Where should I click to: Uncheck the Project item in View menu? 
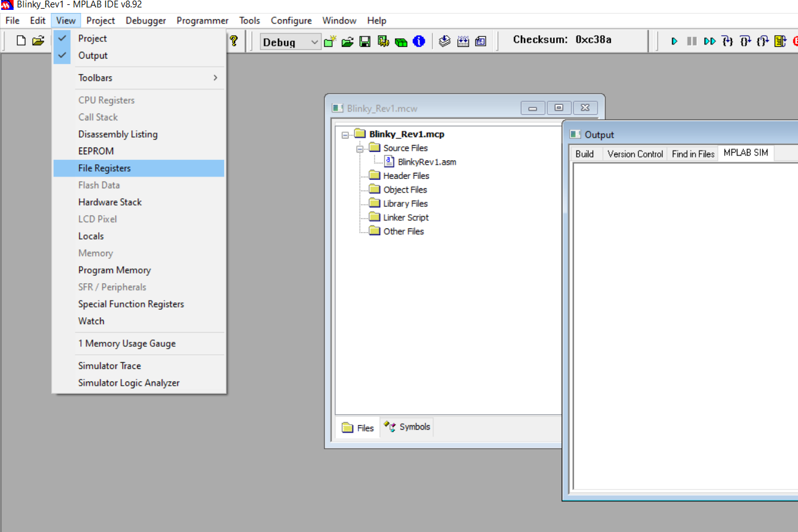pyautogui.click(x=94, y=38)
